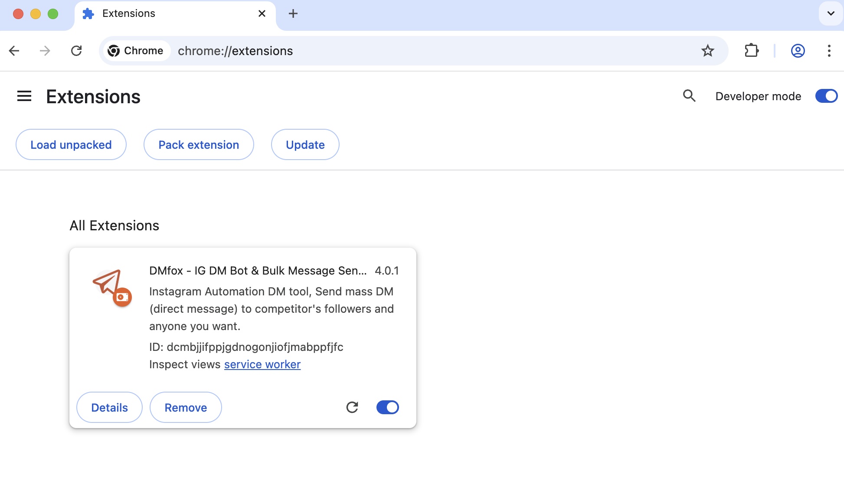Open the Extensions puzzle menu in toolbar
Screen dimensions: 844x504
pyautogui.click(x=752, y=51)
